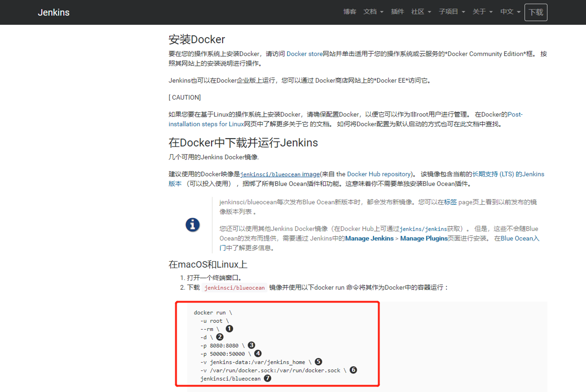586x392 pixels.
Task: Click the 安装Docker heading
Action: pos(197,40)
